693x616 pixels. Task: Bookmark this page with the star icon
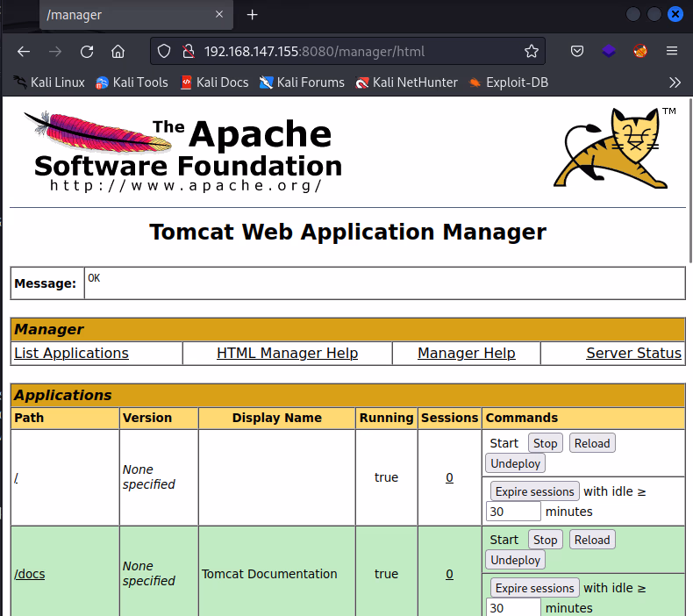(532, 51)
